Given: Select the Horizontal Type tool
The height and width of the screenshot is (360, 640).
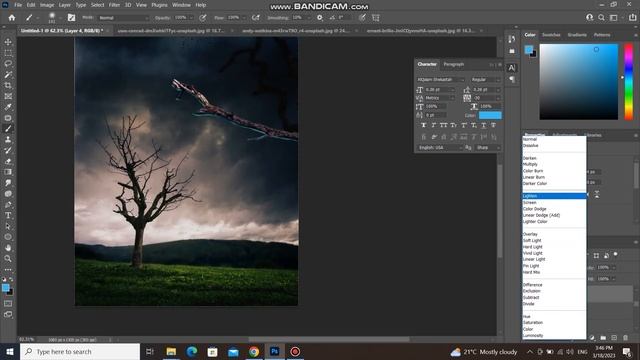Looking at the screenshot, I should click(8, 215).
